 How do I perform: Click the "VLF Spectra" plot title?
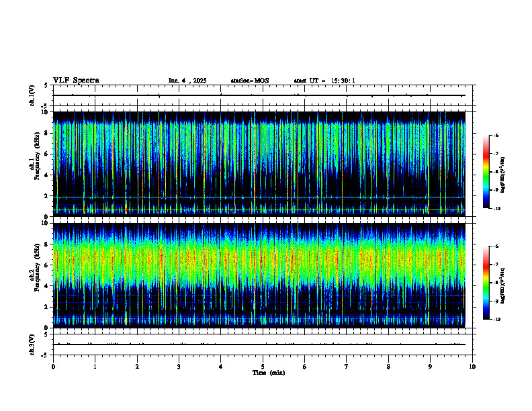point(76,81)
